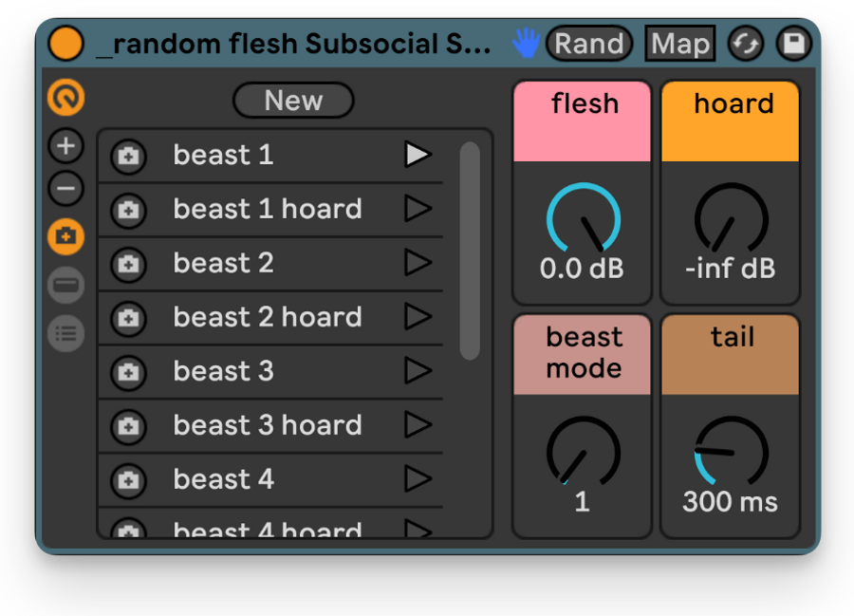Select the 'beast 3' variation name
The width and height of the screenshot is (854, 616).
pyautogui.click(x=223, y=371)
